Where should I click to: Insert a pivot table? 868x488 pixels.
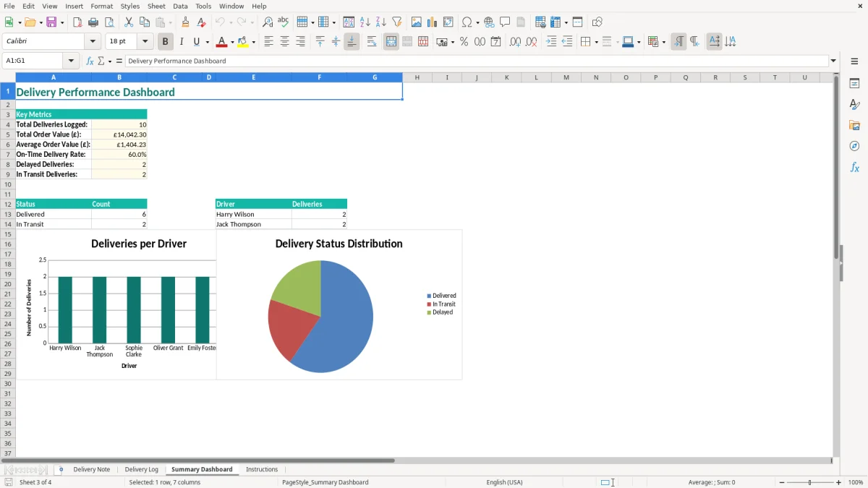point(448,22)
